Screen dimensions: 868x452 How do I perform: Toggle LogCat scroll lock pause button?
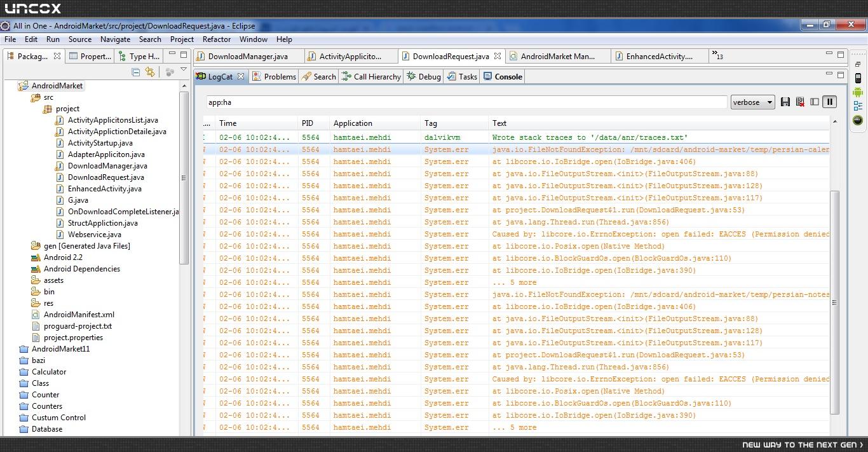829,102
